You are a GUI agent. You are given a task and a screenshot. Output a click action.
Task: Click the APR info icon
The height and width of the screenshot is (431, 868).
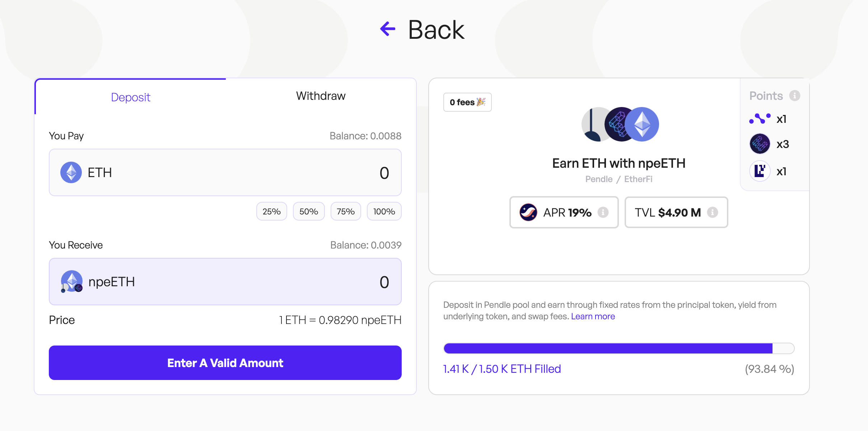point(603,212)
